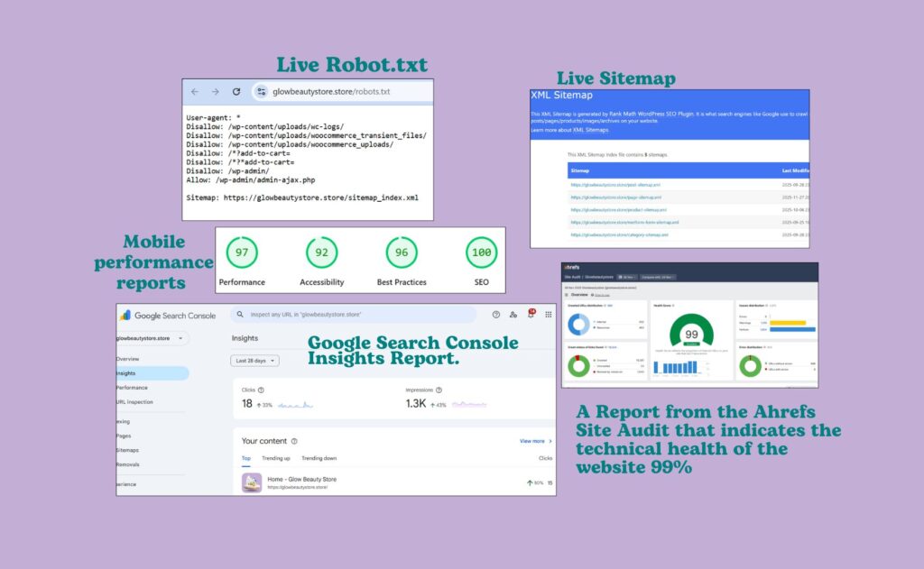The height and width of the screenshot is (569, 924).
Task: Open the post-sitemap.xml link
Action: (615, 185)
